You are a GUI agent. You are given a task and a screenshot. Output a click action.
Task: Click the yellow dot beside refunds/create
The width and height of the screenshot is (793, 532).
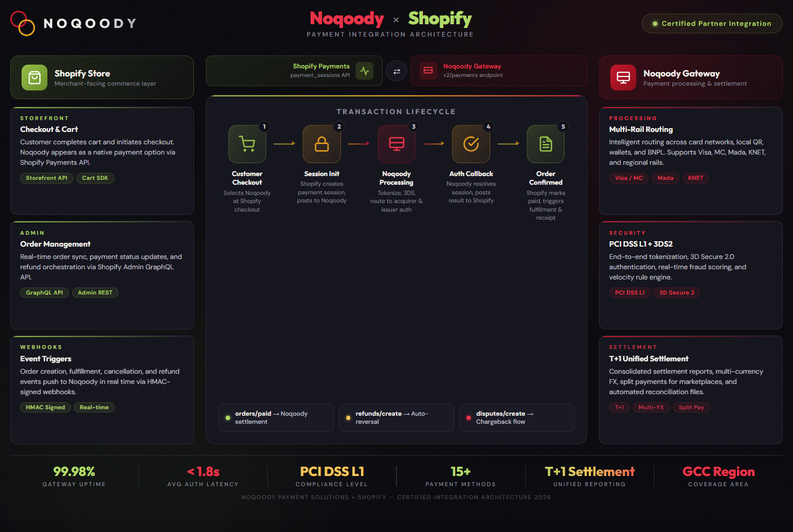click(x=348, y=418)
